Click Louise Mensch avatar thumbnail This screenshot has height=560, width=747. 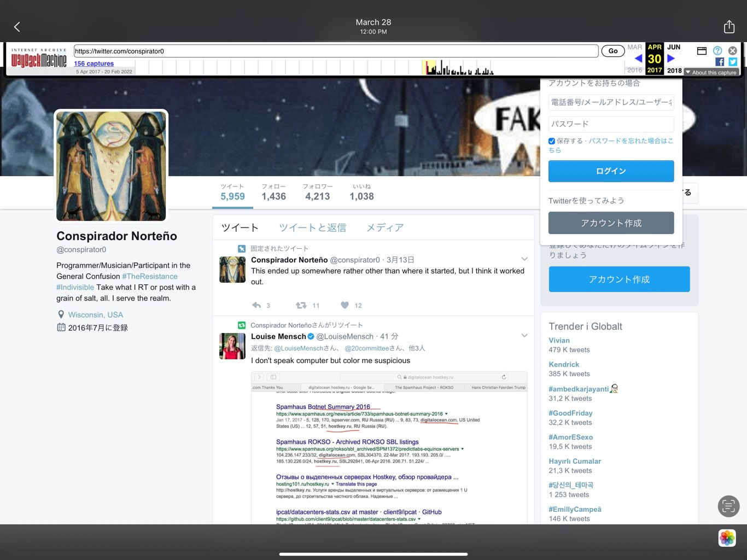232,346
